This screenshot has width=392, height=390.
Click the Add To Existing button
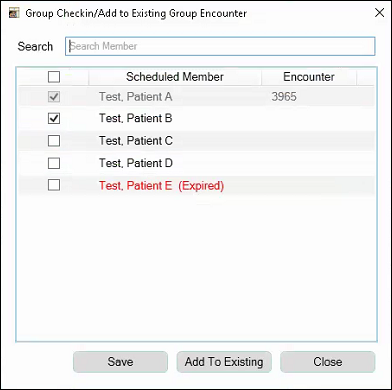tap(224, 362)
